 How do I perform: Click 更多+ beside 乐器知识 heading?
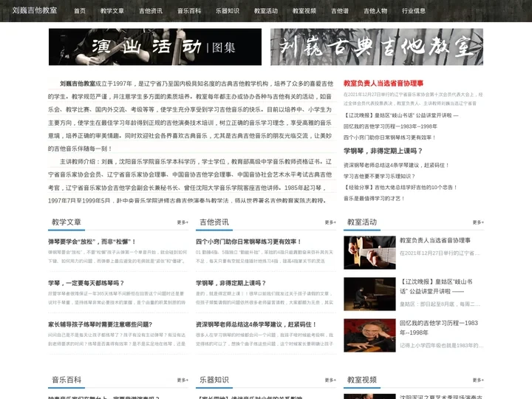click(x=330, y=380)
